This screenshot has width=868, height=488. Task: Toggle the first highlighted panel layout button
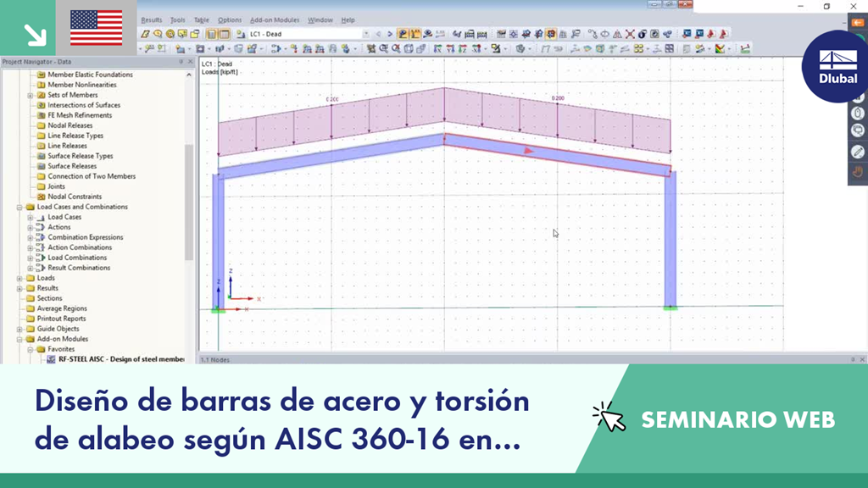211,34
